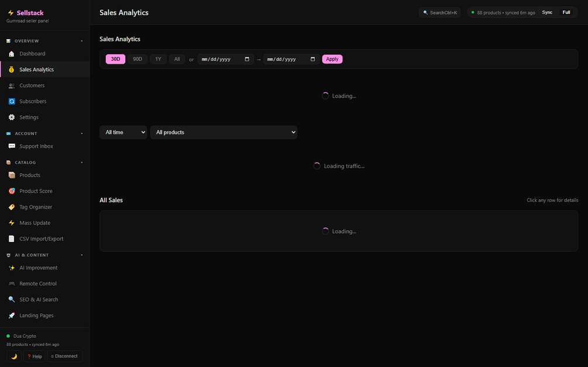Viewport: 588px width, 367px height.
Task: Open Subscribers page
Action: tap(44, 102)
